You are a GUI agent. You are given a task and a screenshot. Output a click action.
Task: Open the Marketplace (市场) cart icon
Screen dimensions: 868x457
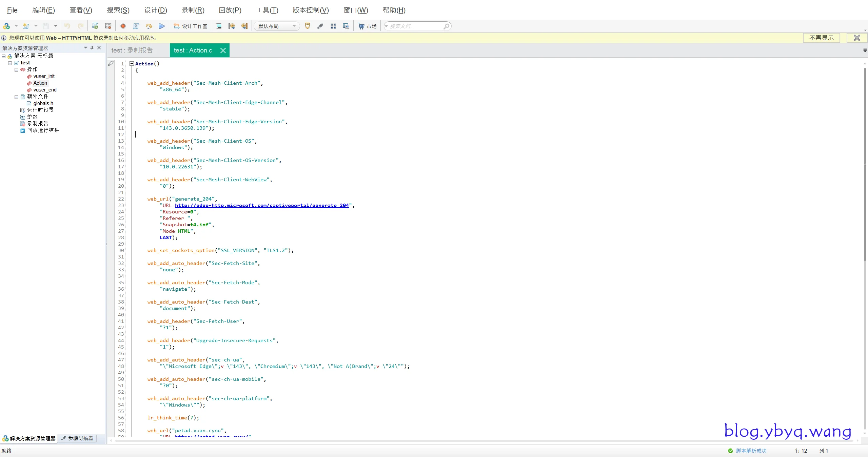pos(361,26)
